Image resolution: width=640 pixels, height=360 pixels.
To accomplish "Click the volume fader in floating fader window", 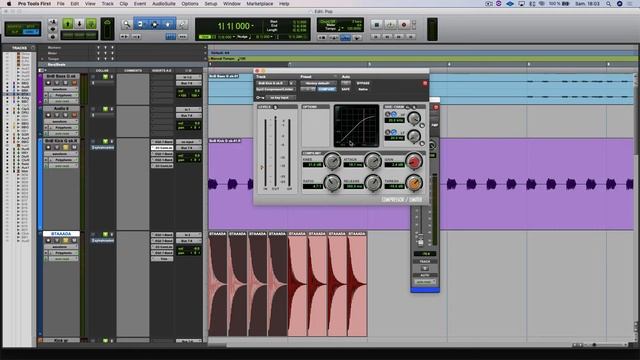I will pyautogui.click(x=420, y=241).
